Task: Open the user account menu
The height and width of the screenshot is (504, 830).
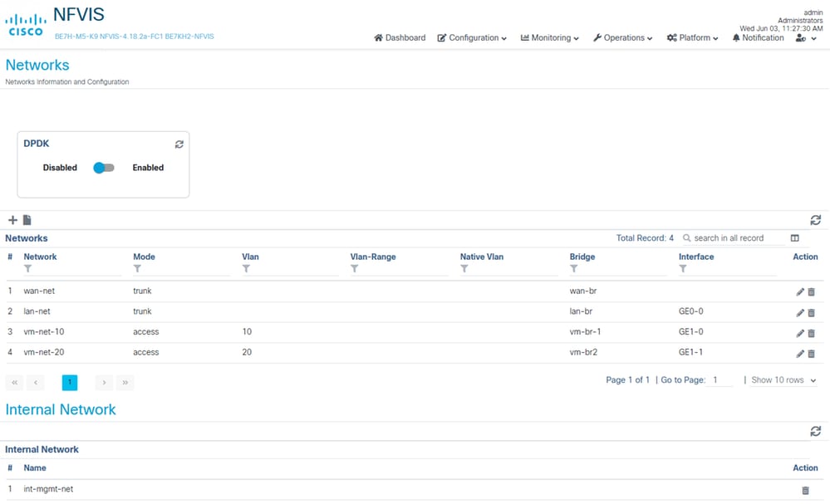Action: (x=806, y=38)
